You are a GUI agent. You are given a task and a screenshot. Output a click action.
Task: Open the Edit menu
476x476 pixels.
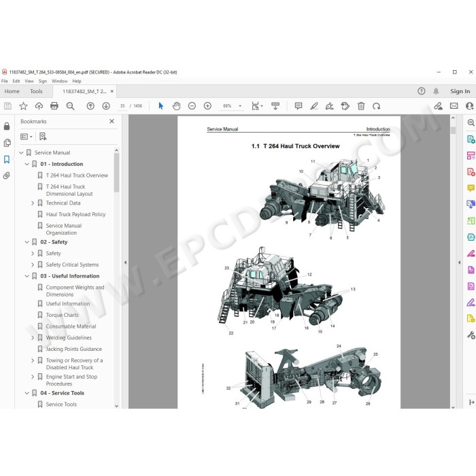[x=16, y=81]
